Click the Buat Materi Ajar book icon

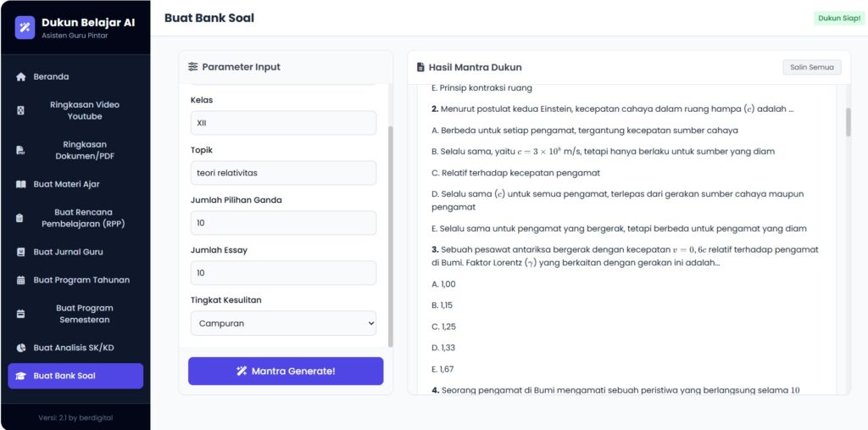[21, 184]
